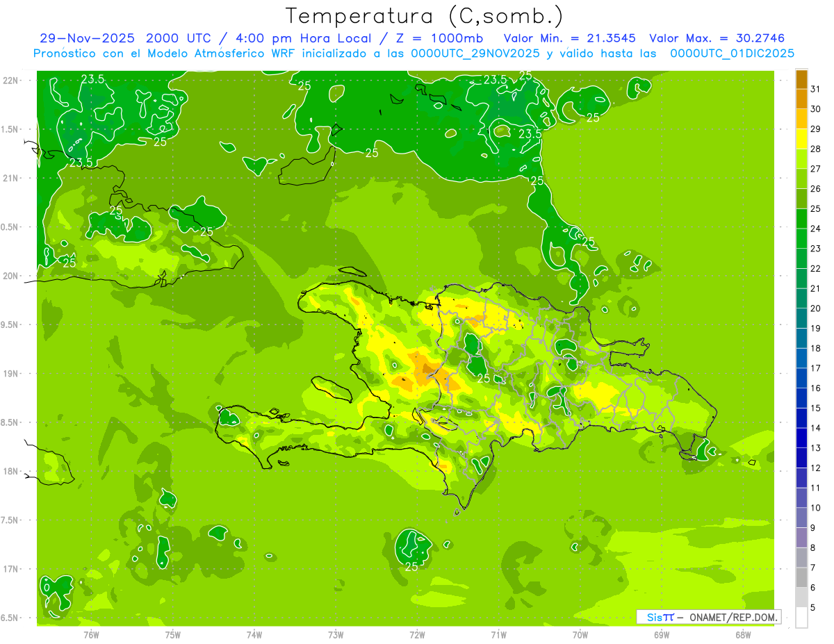The height and width of the screenshot is (644, 834).
Task: Click the yellow legend swatch between 28 and 29
Action: [801, 139]
